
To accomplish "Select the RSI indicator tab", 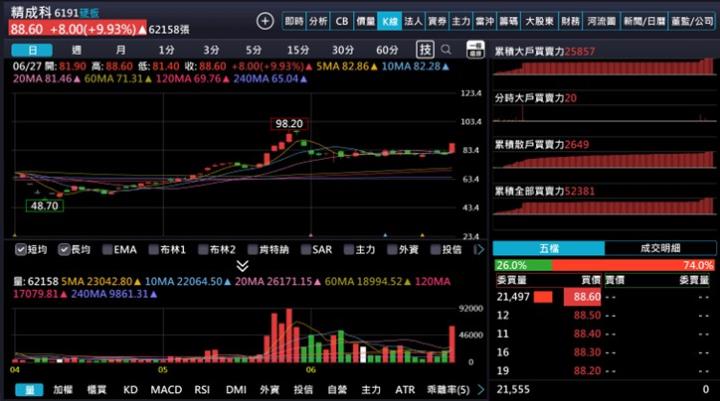I will click(x=202, y=390).
